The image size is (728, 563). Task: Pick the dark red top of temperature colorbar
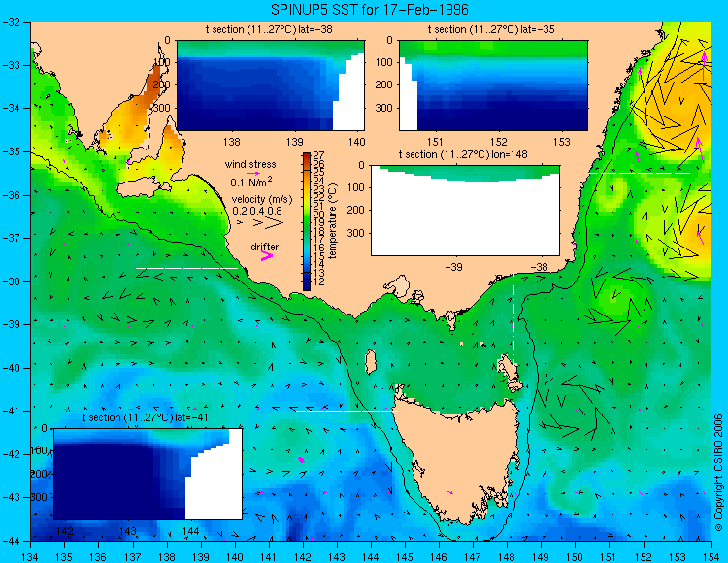(x=307, y=158)
